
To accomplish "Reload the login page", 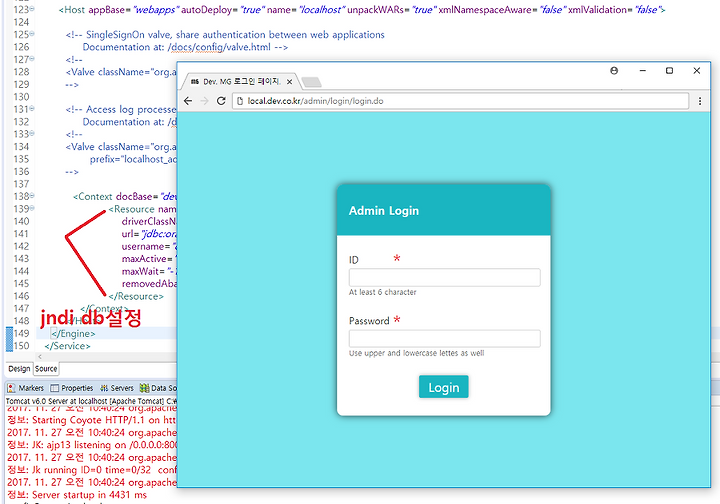I will [221, 101].
